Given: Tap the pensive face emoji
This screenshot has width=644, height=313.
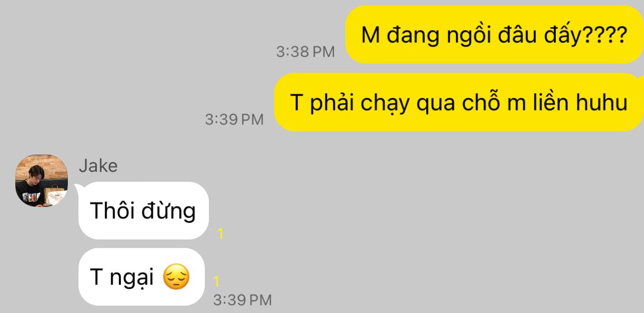Looking at the screenshot, I should (x=176, y=277).
